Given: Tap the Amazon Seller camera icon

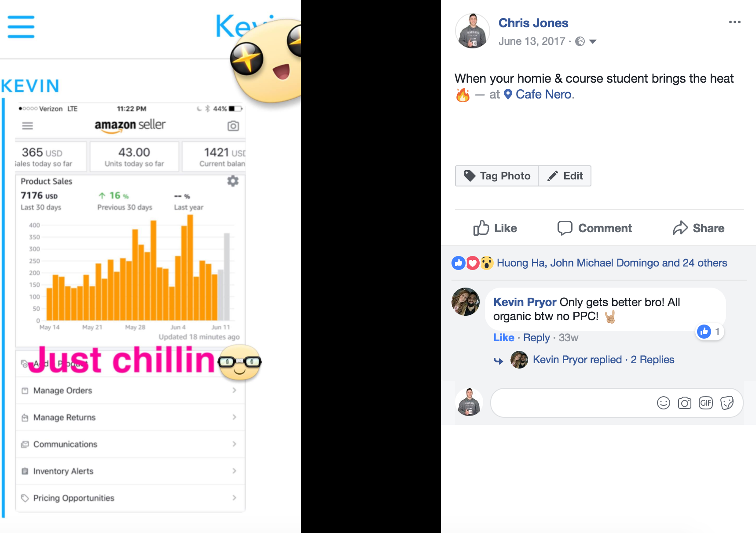Looking at the screenshot, I should [x=233, y=126].
